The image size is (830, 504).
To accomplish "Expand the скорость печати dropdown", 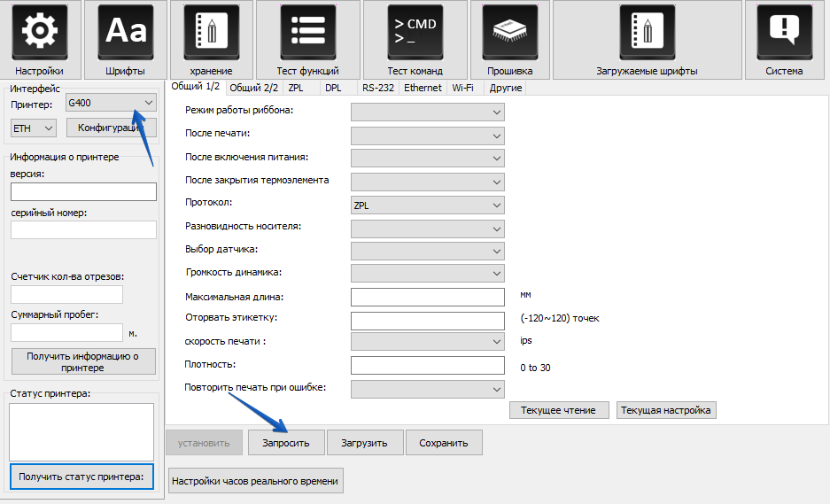I will (427, 341).
